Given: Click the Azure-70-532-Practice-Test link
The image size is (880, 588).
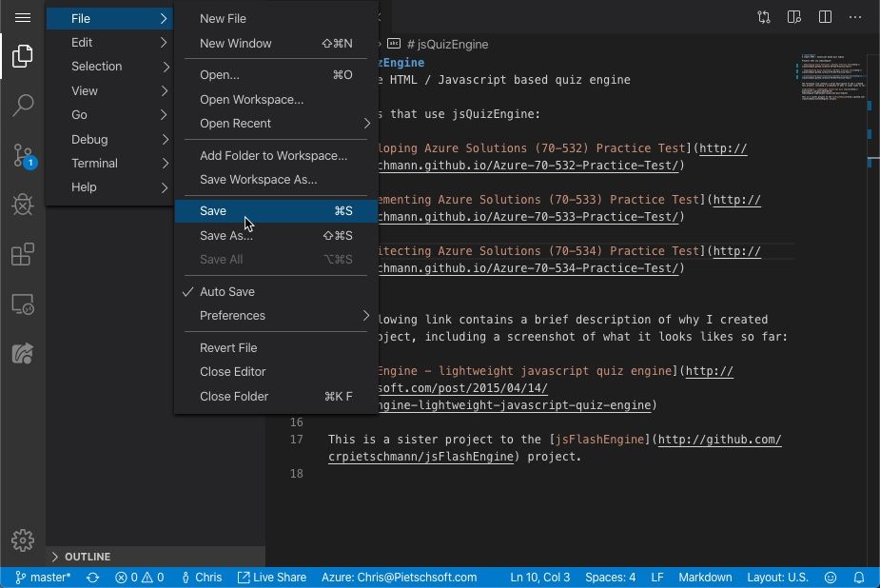Looking at the screenshot, I should 528,166.
